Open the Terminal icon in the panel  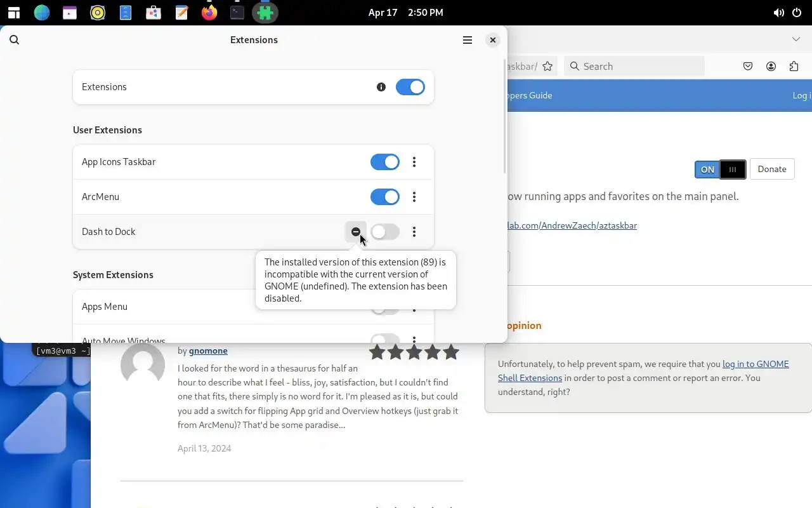click(237, 12)
